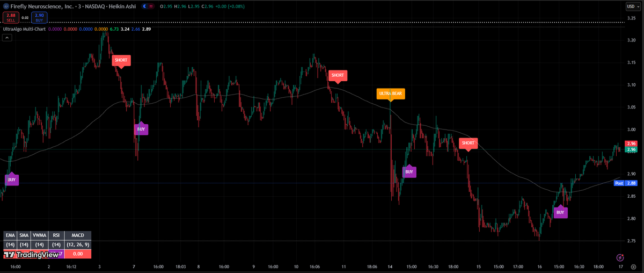Click the orange ULTRA BEAR signal label
Viewport: 644px width, 273px height.
[x=390, y=94]
